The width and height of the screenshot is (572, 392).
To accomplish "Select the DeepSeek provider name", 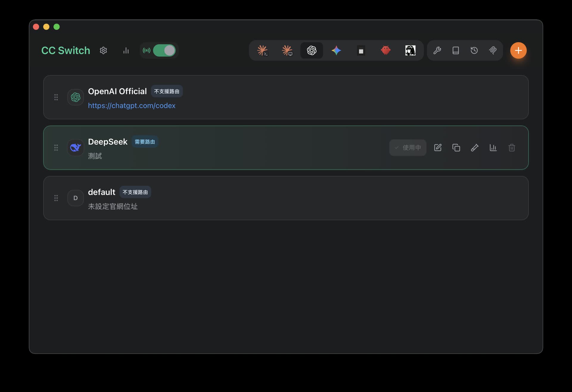I will coord(108,142).
